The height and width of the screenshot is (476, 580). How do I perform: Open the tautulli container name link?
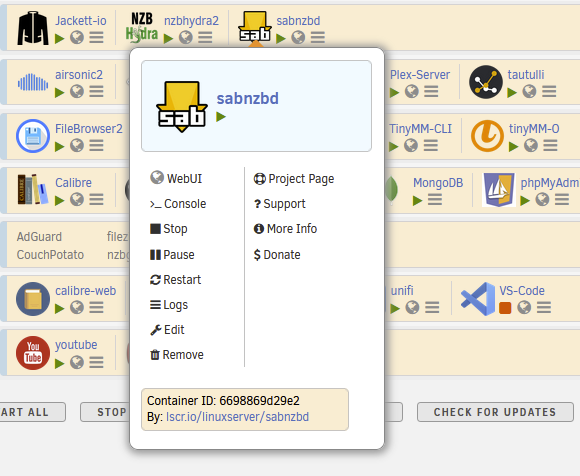(526, 75)
